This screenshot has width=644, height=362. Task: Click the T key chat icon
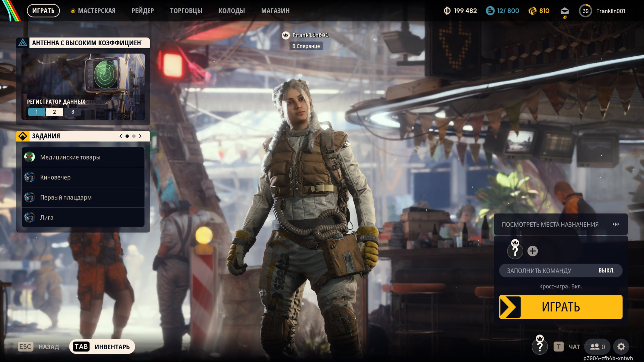558,347
